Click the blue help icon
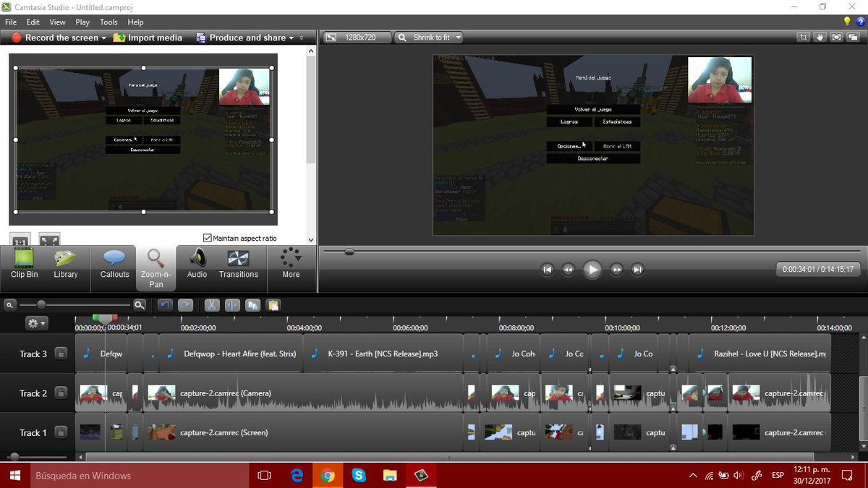The width and height of the screenshot is (868, 488). coord(860,22)
